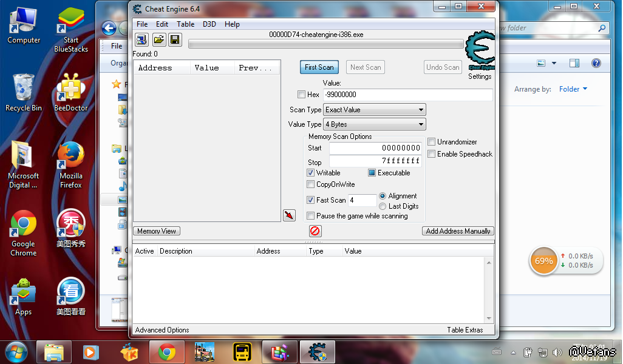623x364 pixels.
Task: Open Google Chrome from the taskbar
Action: pos(167,352)
